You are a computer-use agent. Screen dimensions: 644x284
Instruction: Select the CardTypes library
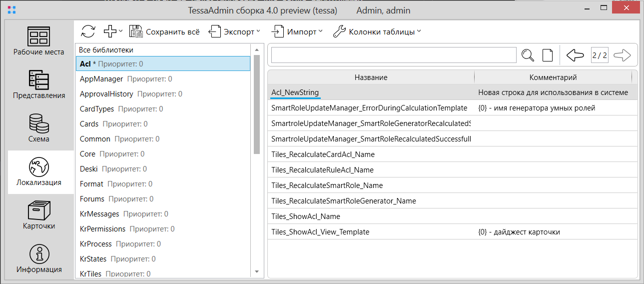point(163,109)
